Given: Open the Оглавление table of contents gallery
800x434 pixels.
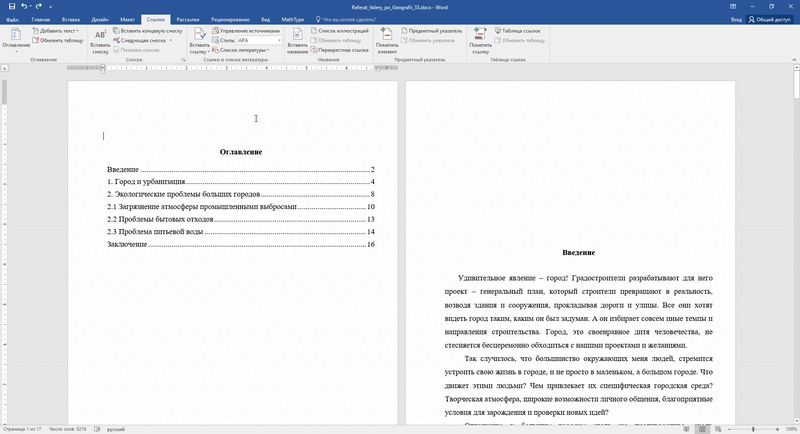Looking at the screenshot, I should pyautogui.click(x=16, y=40).
